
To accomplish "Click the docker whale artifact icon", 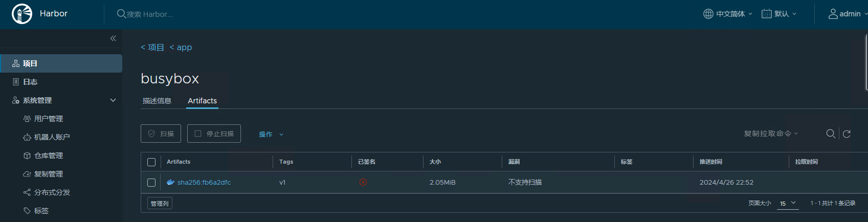I will pyautogui.click(x=171, y=182).
